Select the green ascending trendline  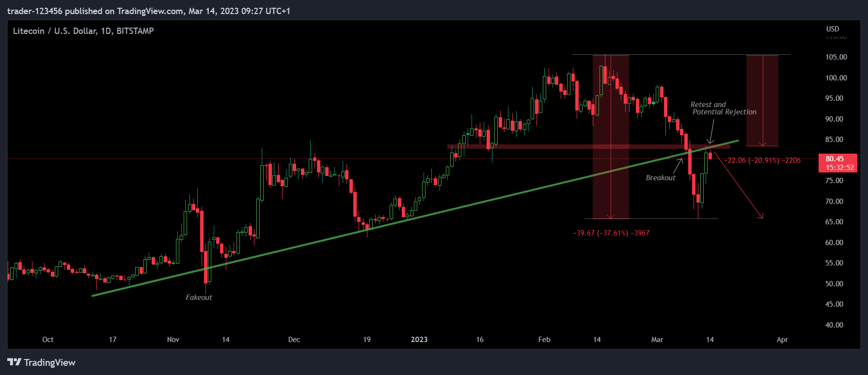click(415, 219)
